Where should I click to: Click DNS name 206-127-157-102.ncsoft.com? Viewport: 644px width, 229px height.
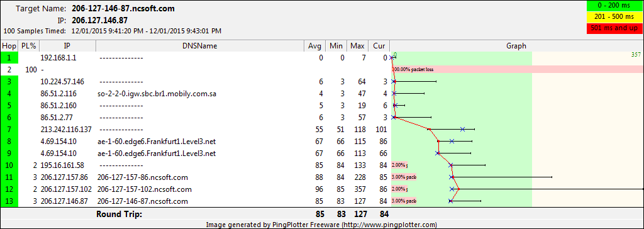[145, 189]
